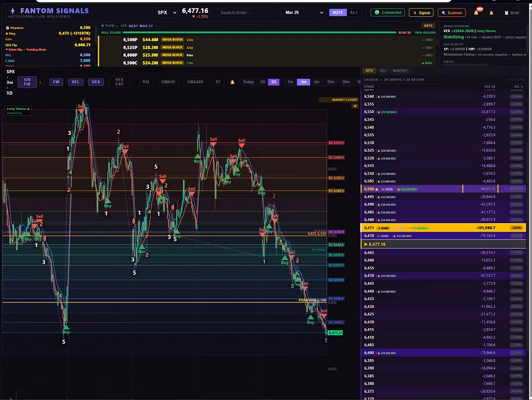This screenshot has width=532, height=400.
Task: Open the SPX ticker dropdown
Action: [x=166, y=12]
